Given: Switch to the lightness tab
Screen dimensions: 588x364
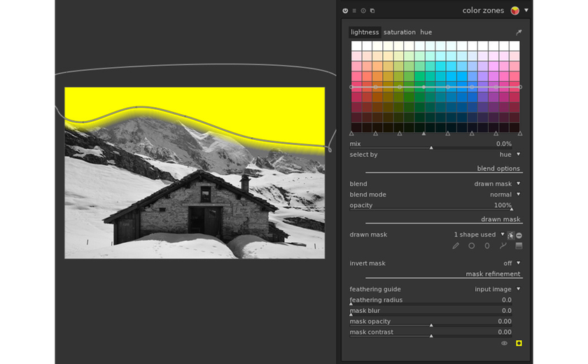Looking at the screenshot, I should (365, 32).
